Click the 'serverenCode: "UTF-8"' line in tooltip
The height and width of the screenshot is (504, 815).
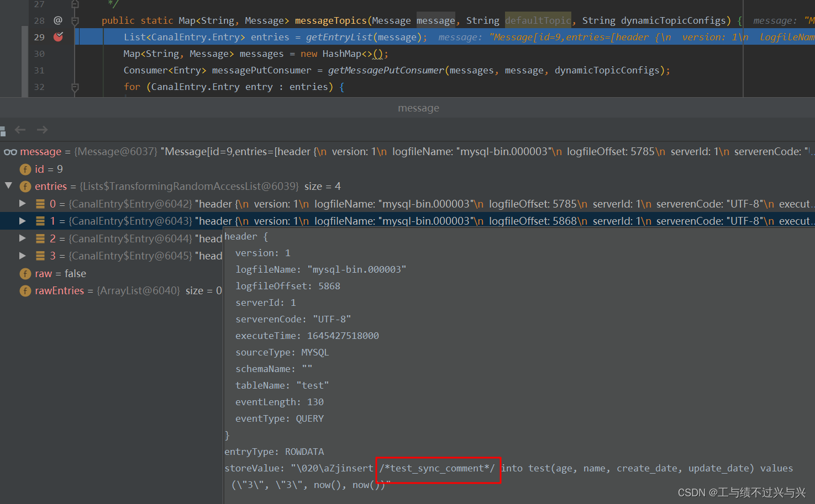pos(293,319)
